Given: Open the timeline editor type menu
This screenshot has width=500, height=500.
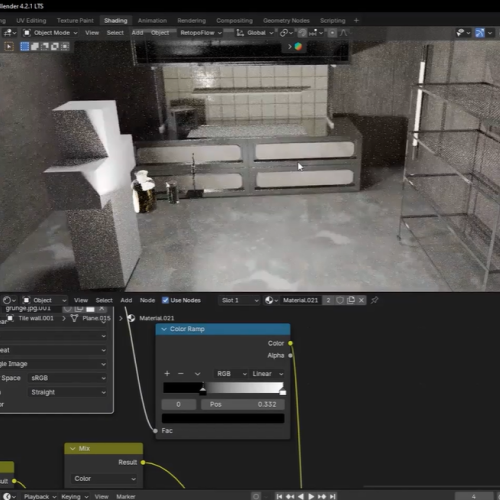Looking at the screenshot, I should [x=9, y=496].
